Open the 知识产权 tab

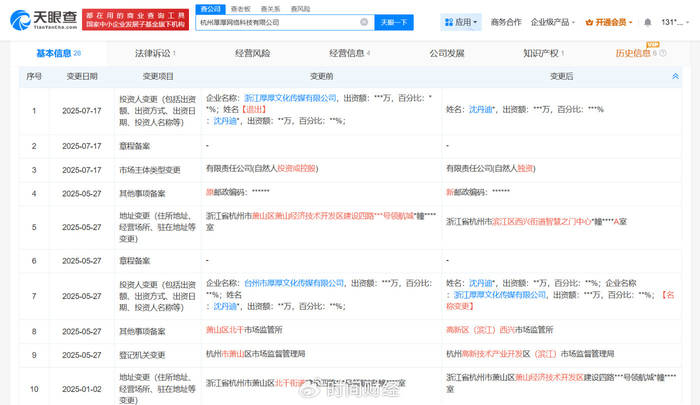(x=544, y=53)
